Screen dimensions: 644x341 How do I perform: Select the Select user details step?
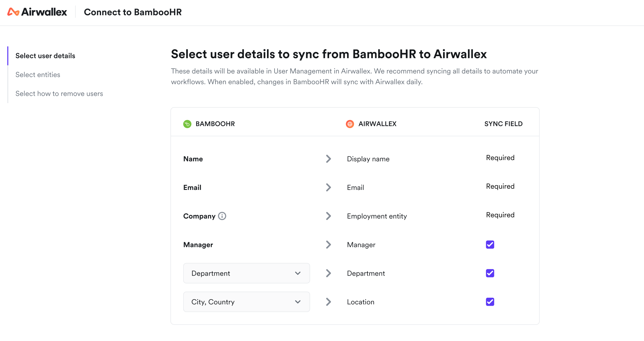click(x=45, y=56)
